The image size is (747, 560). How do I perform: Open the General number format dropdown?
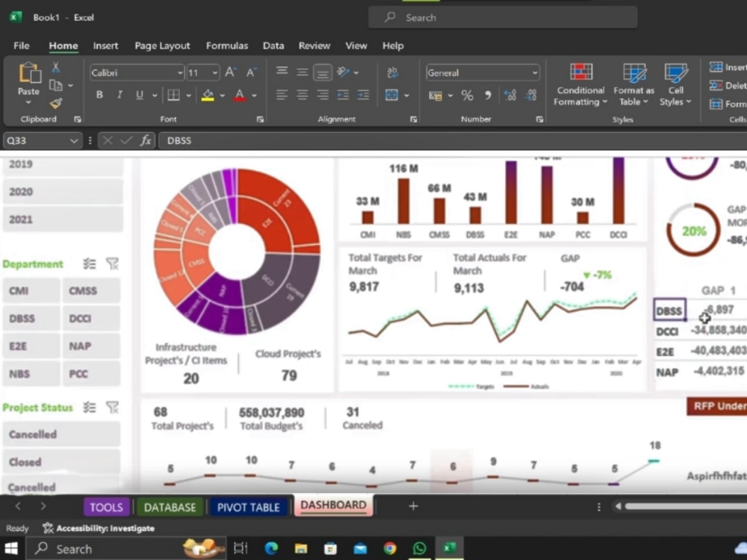535,72
